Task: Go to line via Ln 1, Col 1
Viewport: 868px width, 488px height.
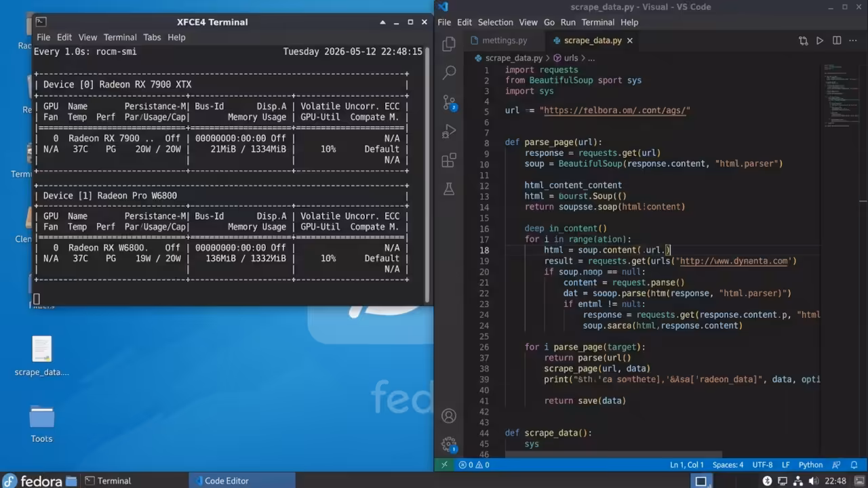Action: point(687,465)
